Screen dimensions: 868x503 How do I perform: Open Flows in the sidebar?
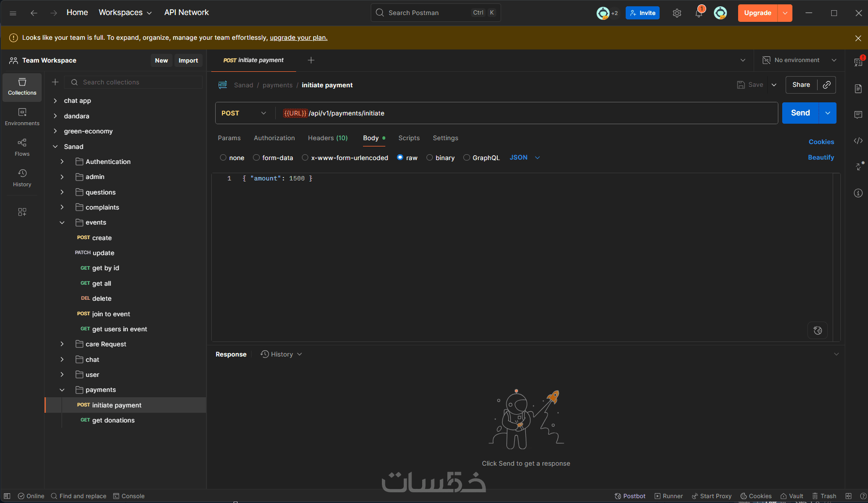coord(22,148)
